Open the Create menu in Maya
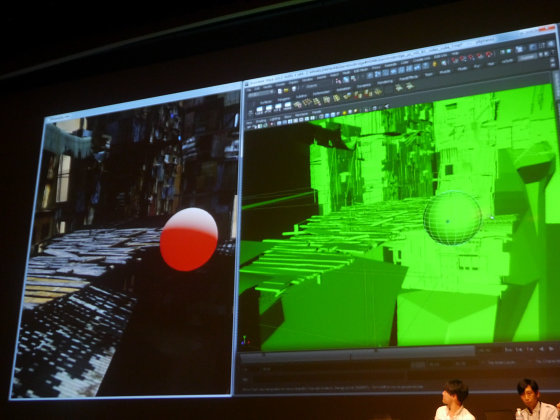 coord(280,84)
